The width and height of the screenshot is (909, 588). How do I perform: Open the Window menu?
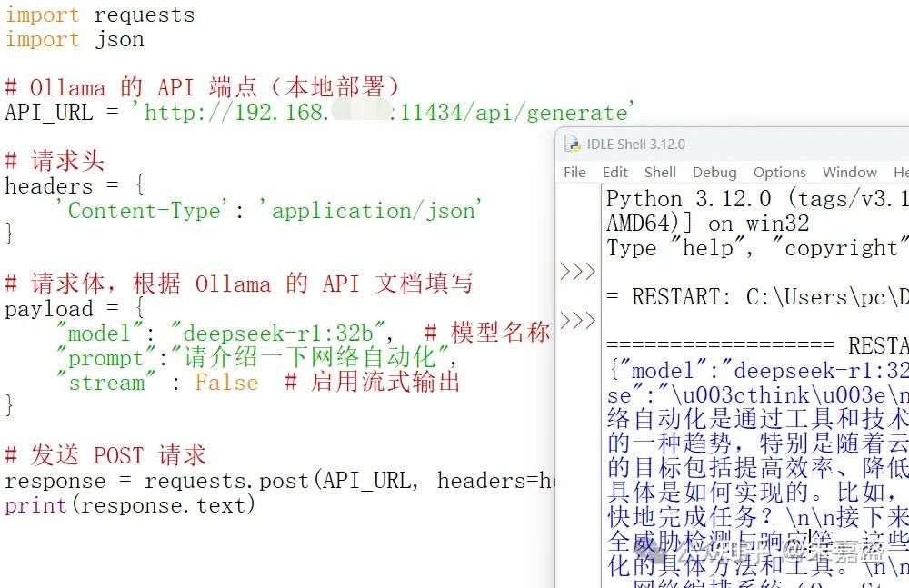click(x=849, y=172)
